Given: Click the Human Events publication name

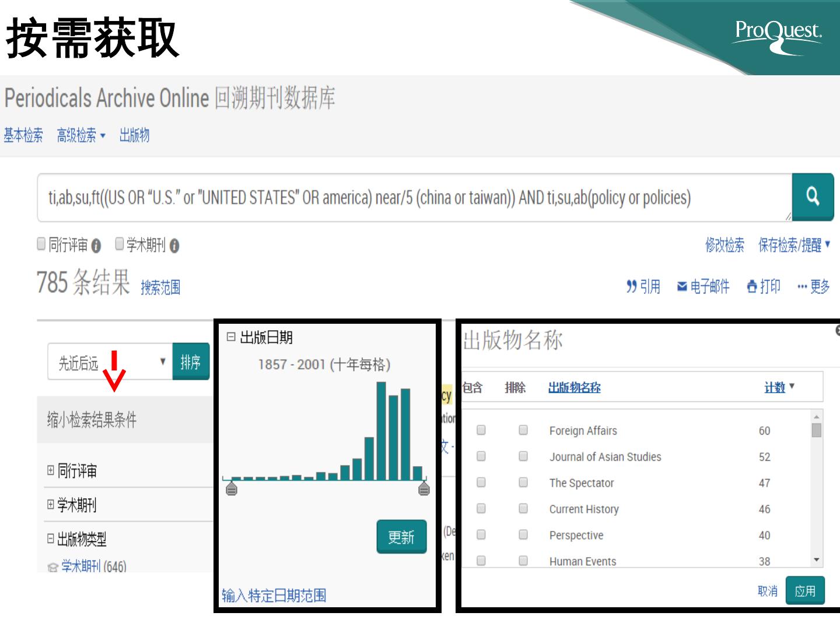Looking at the screenshot, I should (x=583, y=561).
